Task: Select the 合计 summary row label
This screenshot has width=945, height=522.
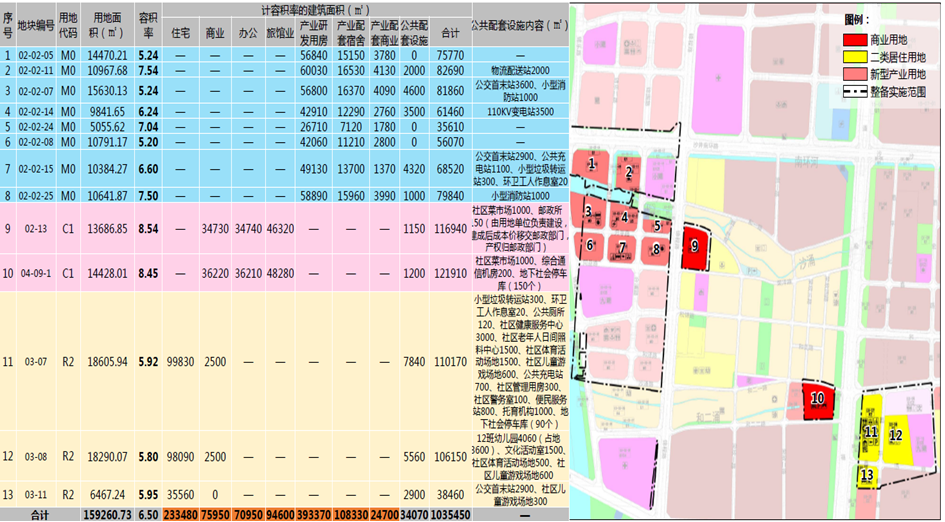Action: click(41, 515)
